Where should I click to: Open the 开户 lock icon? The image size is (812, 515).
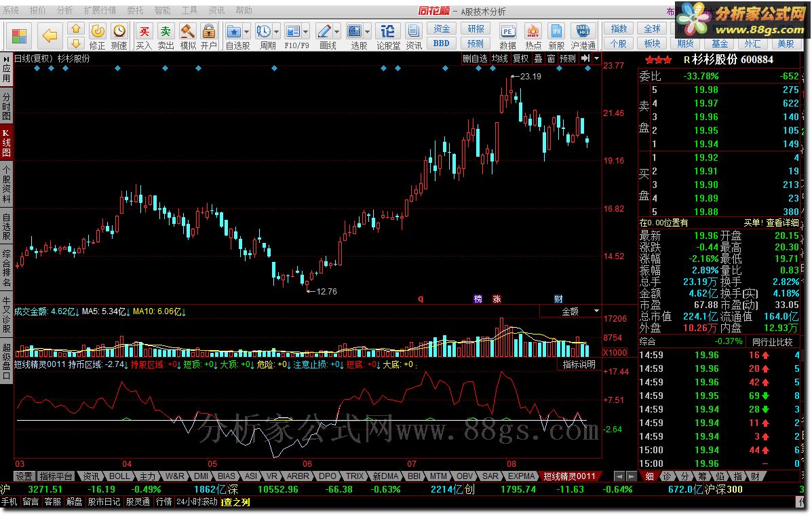[209, 32]
